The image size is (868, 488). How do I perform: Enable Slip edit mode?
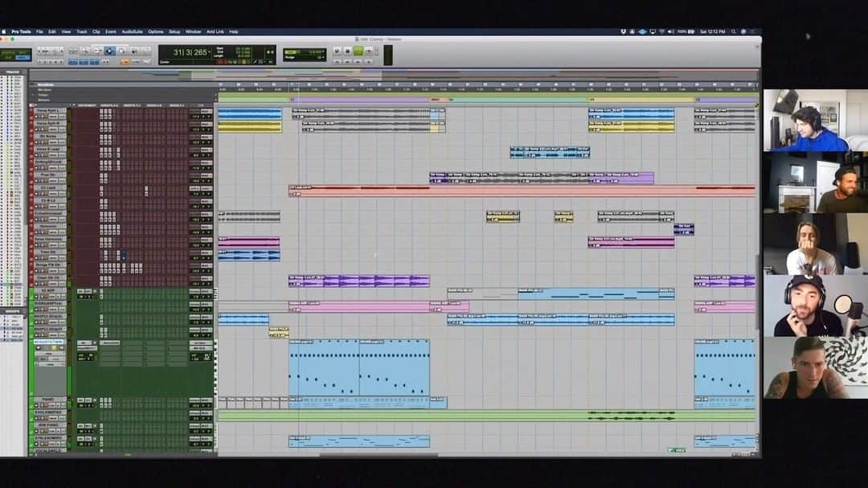click(8, 57)
